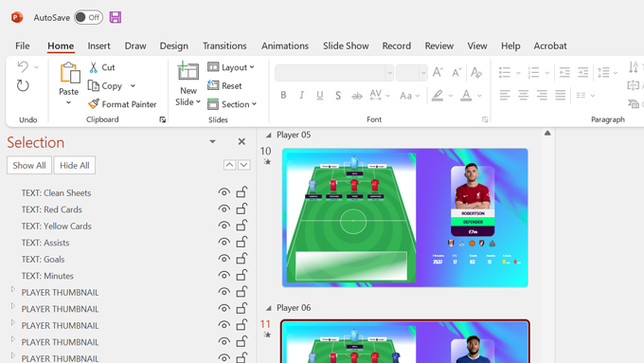The width and height of the screenshot is (644, 363).
Task: Click the Paste clipboard icon
Action: point(69,73)
